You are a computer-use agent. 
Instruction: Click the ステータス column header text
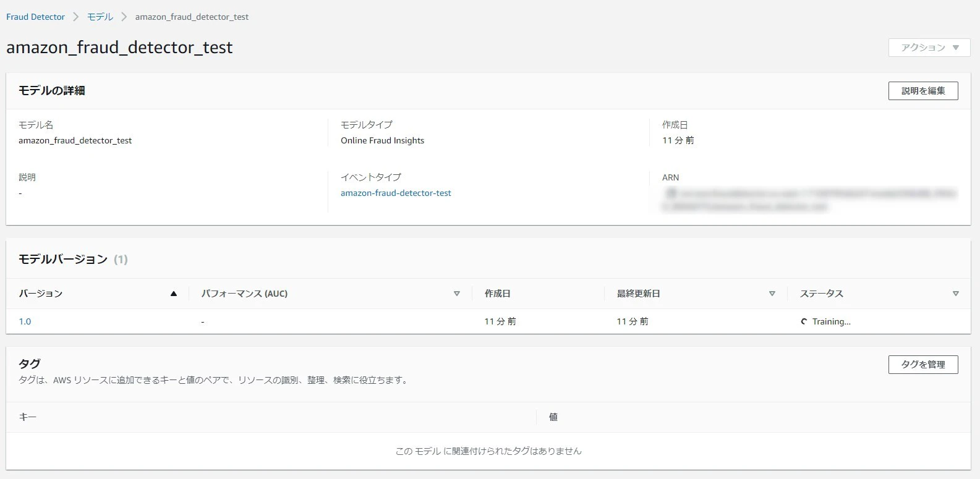click(x=822, y=294)
